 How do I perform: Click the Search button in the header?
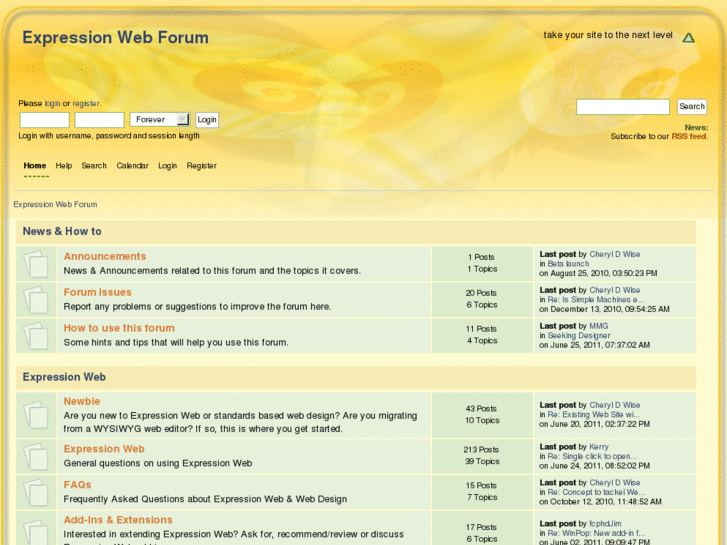pyautogui.click(x=692, y=106)
